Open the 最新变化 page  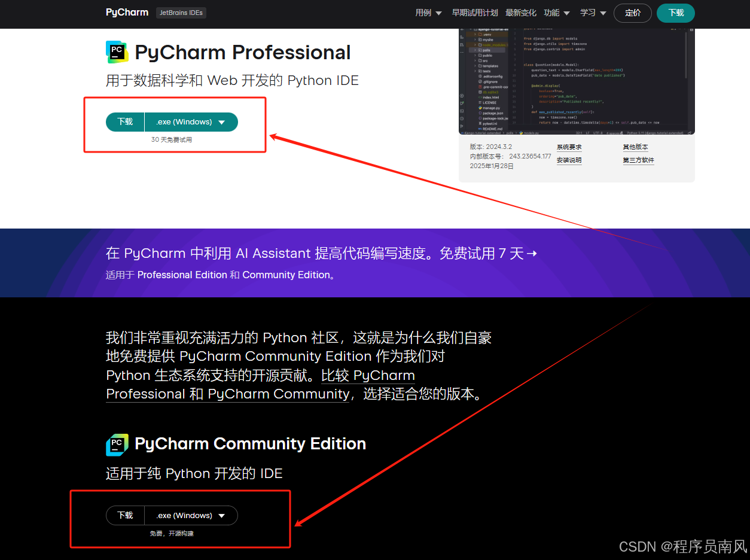click(521, 13)
